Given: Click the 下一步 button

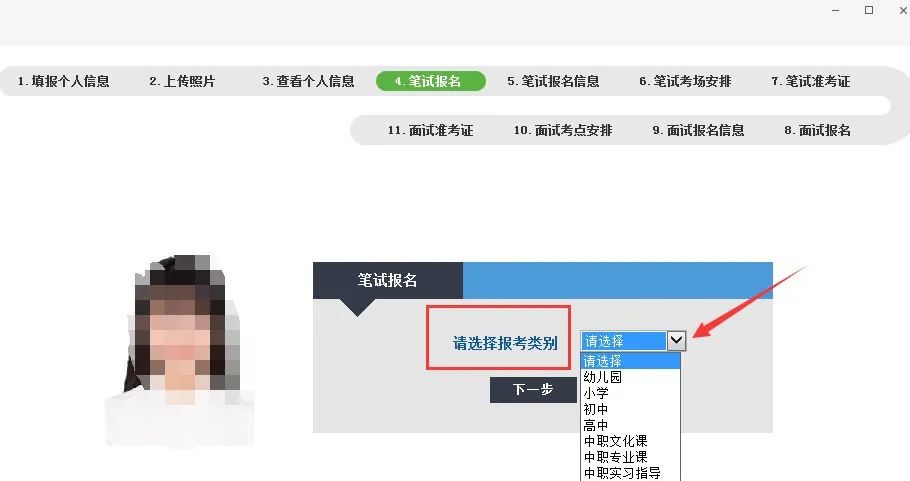Looking at the screenshot, I should (x=533, y=389).
